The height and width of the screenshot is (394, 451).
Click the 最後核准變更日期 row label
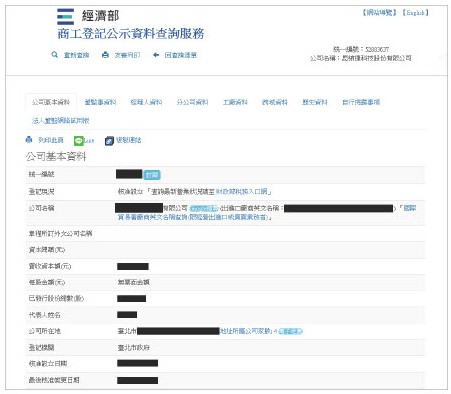54,380
